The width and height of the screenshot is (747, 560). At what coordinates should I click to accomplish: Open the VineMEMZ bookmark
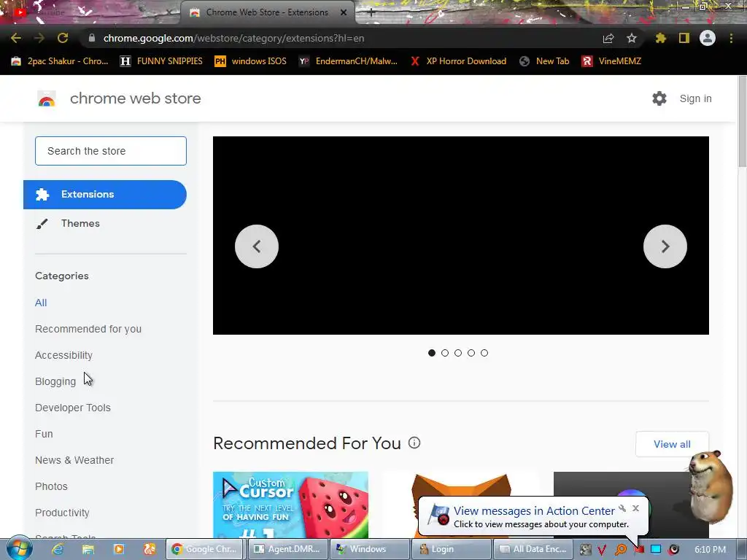coord(611,61)
